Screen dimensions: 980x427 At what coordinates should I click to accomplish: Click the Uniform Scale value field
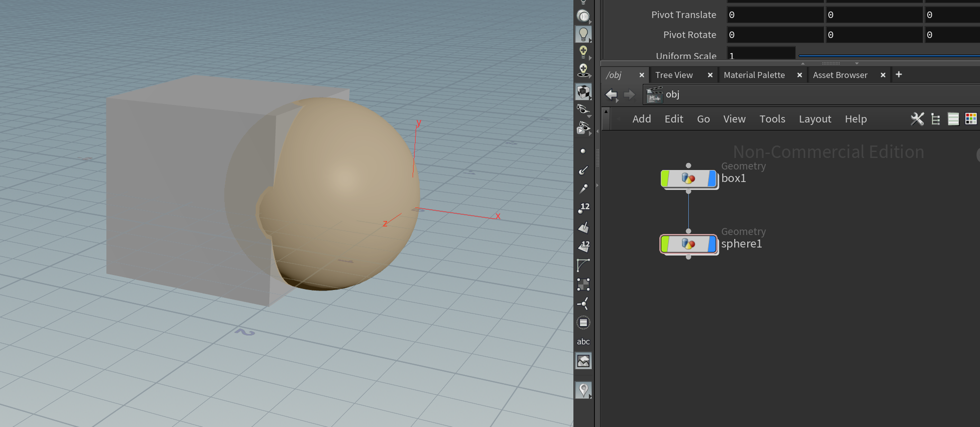(x=761, y=54)
